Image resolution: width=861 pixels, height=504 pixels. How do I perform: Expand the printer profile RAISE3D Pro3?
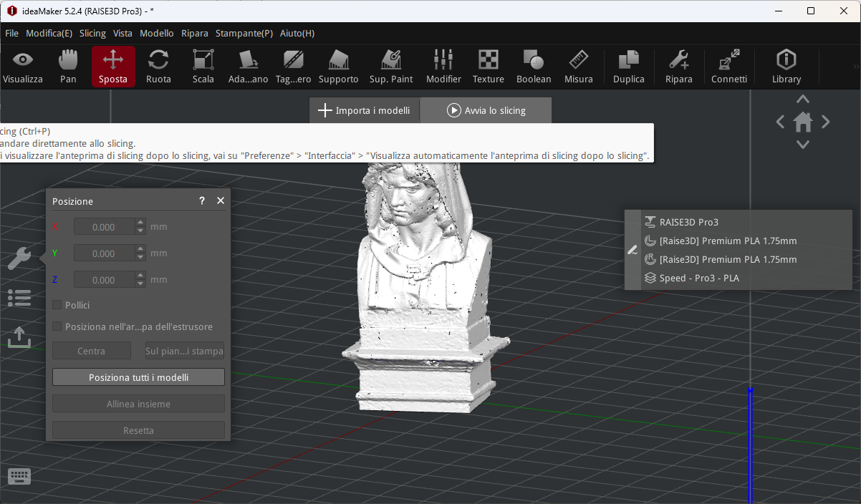688,222
